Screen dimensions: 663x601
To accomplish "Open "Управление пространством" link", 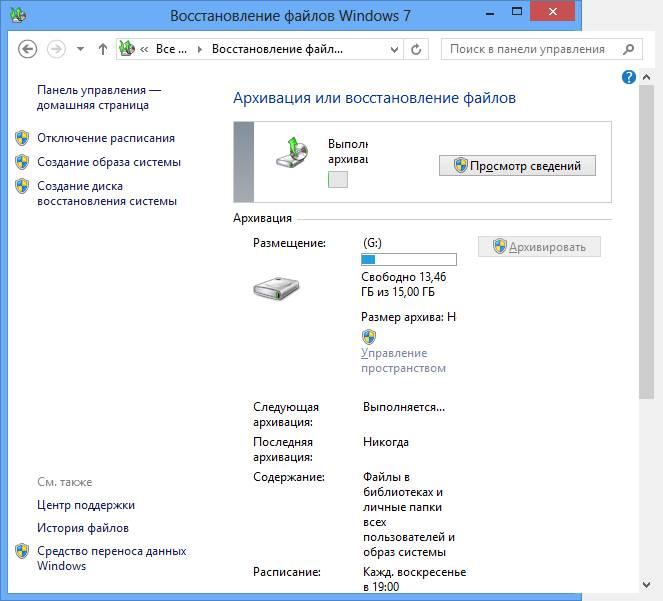I will (x=403, y=360).
